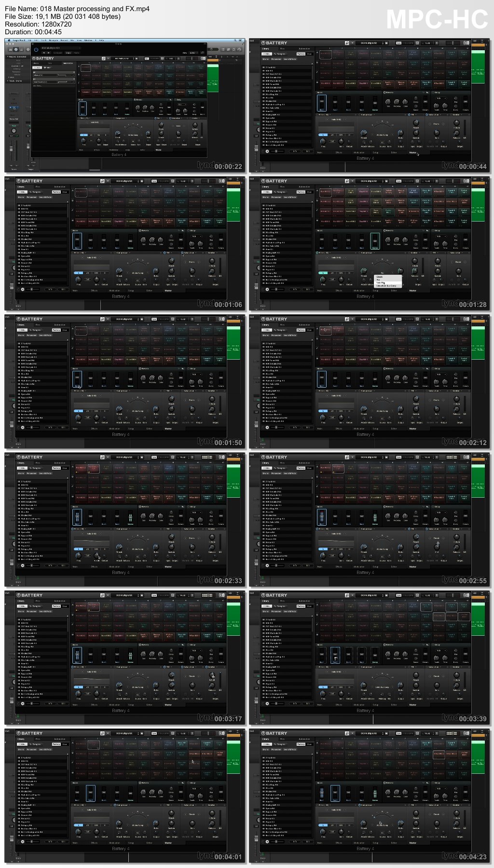
Task: Click Master tab in 00:01:06 frame
Action: [x=168, y=291]
